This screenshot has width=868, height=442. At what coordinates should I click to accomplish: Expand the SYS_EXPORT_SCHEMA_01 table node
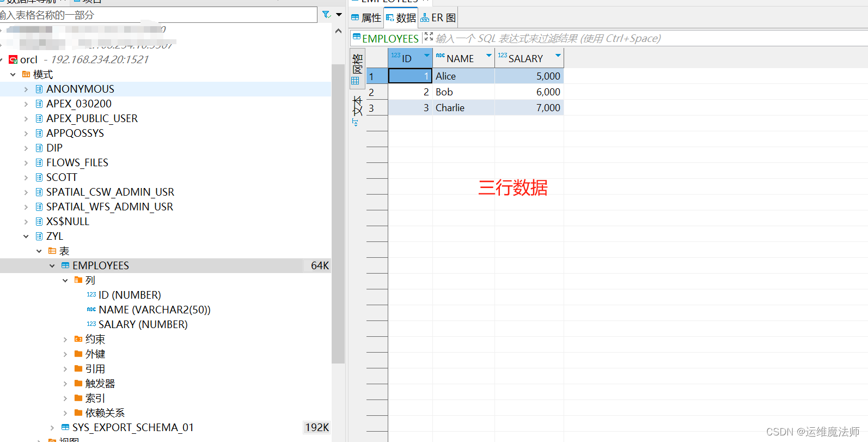52,428
